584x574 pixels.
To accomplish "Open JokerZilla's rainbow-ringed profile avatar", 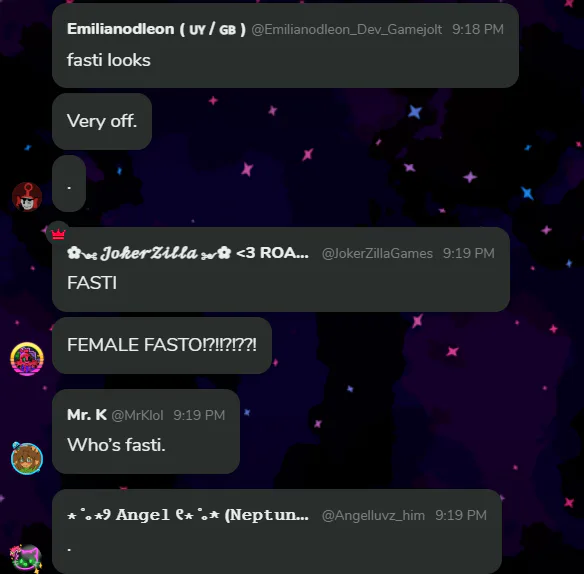I will (27, 359).
